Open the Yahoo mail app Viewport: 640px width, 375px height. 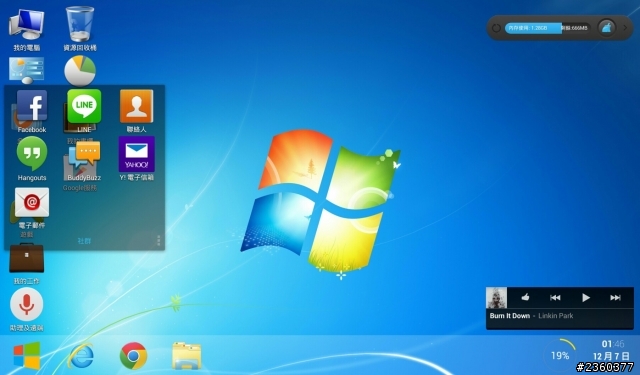137,154
